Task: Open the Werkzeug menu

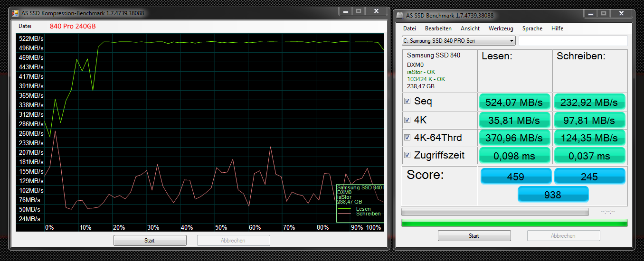Action: (501, 28)
